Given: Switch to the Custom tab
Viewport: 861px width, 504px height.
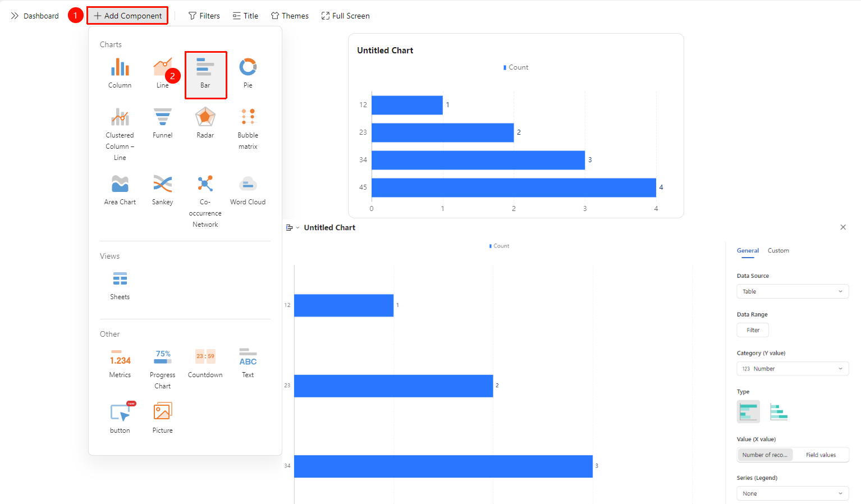Looking at the screenshot, I should [778, 251].
